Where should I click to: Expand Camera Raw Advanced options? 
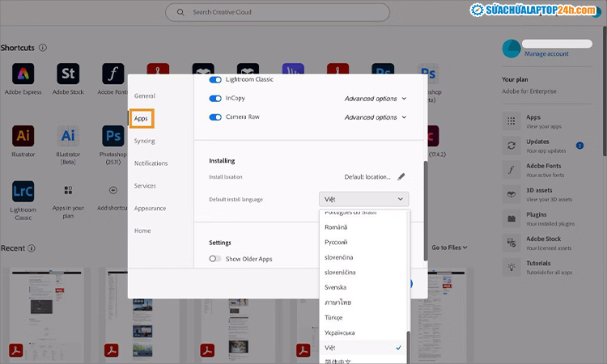tap(375, 117)
